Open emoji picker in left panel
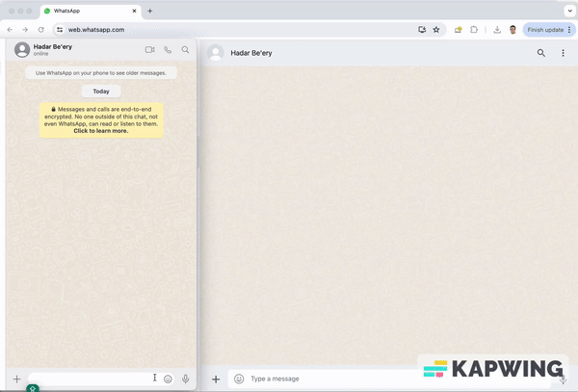Image resolution: width=578 pixels, height=392 pixels. click(x=168, y=379)
